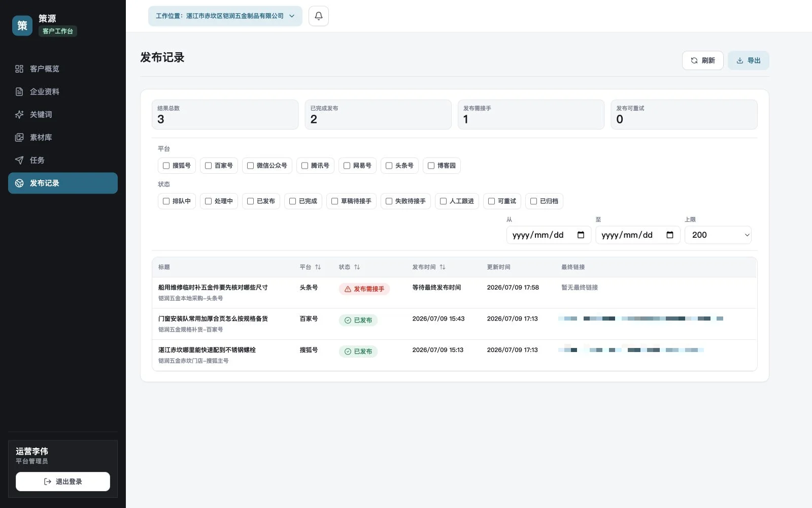
Task: Check the 已归档 status filter
Action: click(x=533, y=201)
